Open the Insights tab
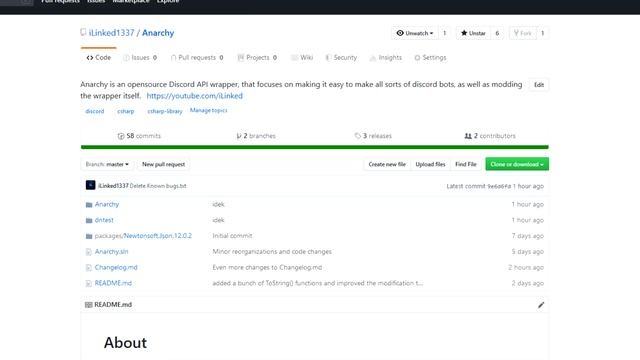The width and height of the screenshot is (640, 360). pyautogui.click(x=385, y=58)
